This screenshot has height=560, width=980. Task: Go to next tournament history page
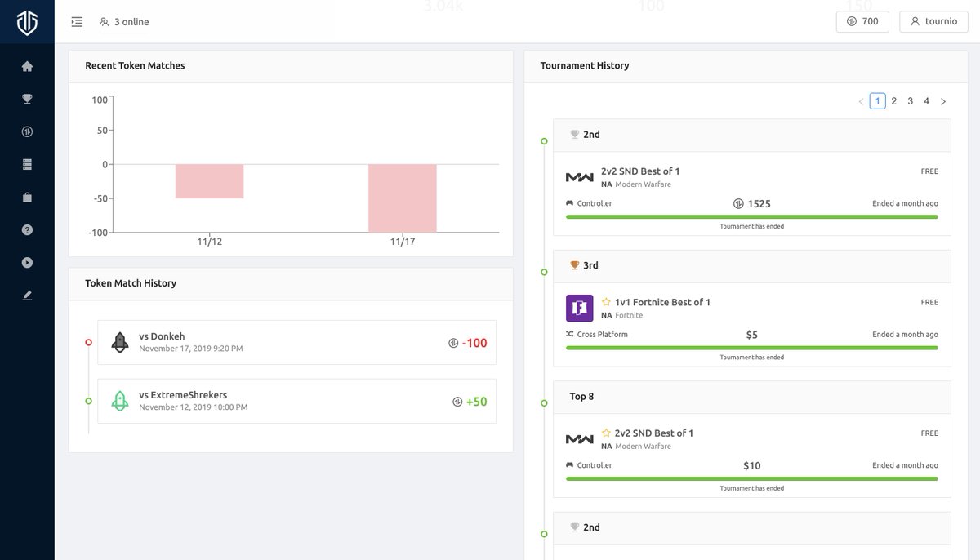943,101
